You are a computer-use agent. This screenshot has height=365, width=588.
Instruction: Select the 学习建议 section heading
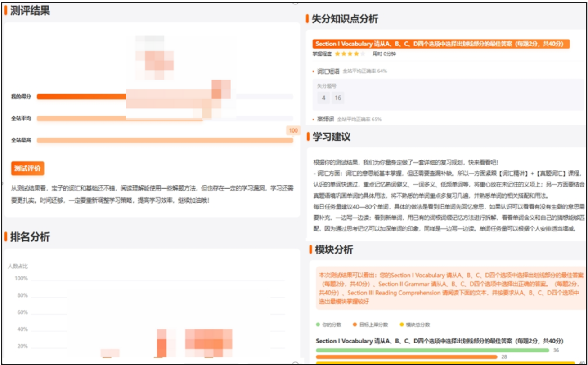point(332,137)
